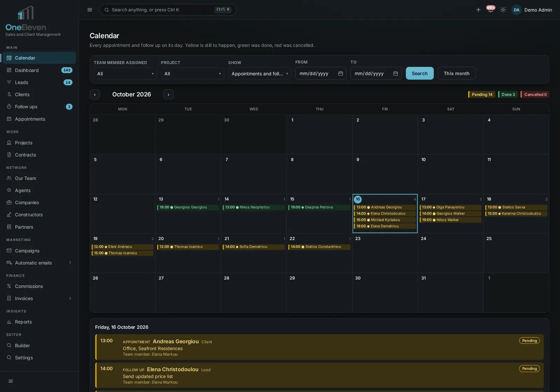Toggle sidebar with hamburger menu icon

(x=90, y=10)
